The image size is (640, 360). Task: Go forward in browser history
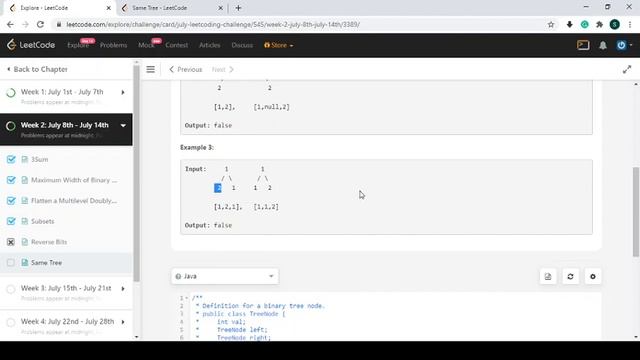click(x=25, y=24)
